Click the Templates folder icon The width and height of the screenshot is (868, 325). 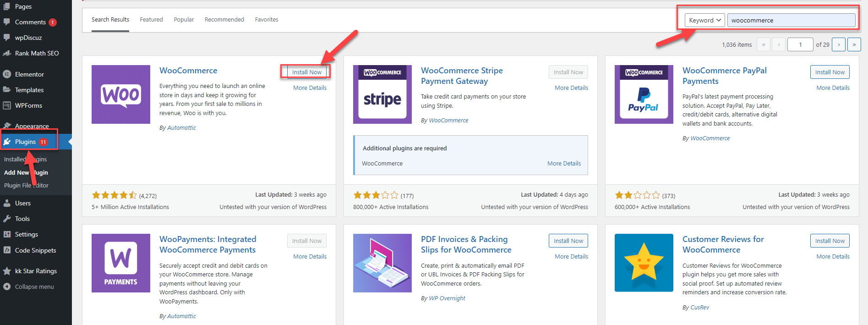point(7,90)
